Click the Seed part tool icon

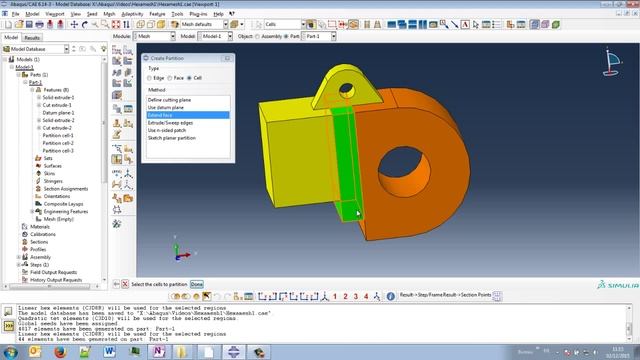117,51
